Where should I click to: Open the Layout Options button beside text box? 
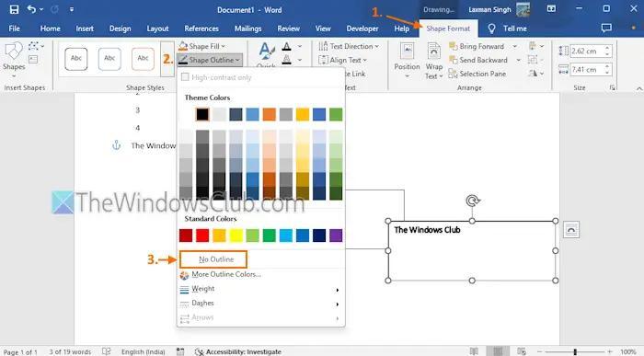pos(571,230)
